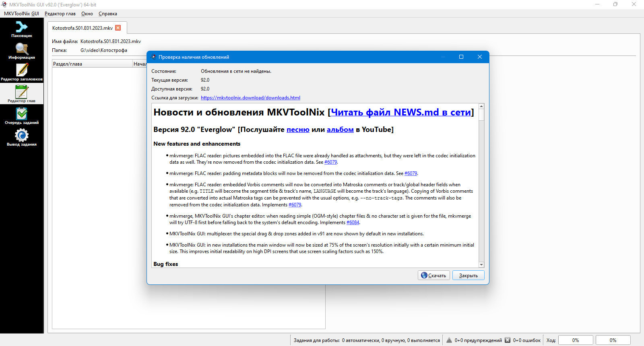Click the Закрыть button
Image resolution: width=644 pixels, height=346 pixels.
469,275
